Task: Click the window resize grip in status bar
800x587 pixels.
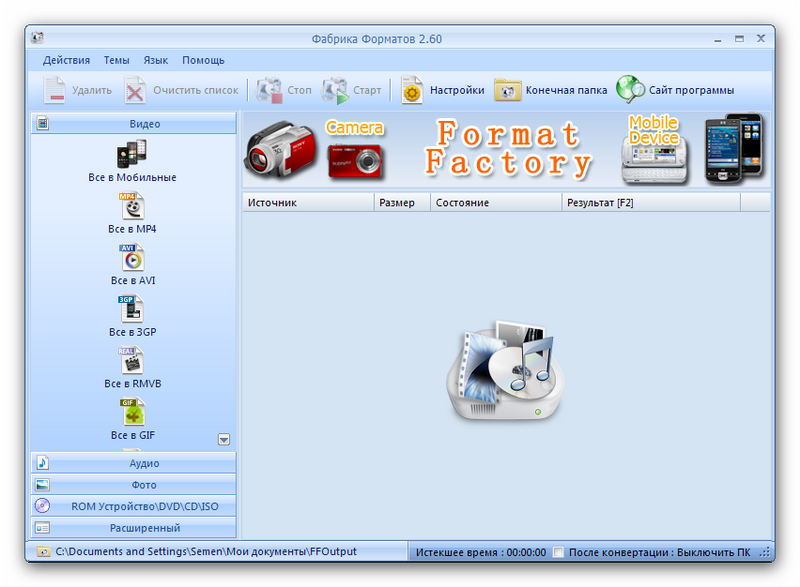Action: 764,552
